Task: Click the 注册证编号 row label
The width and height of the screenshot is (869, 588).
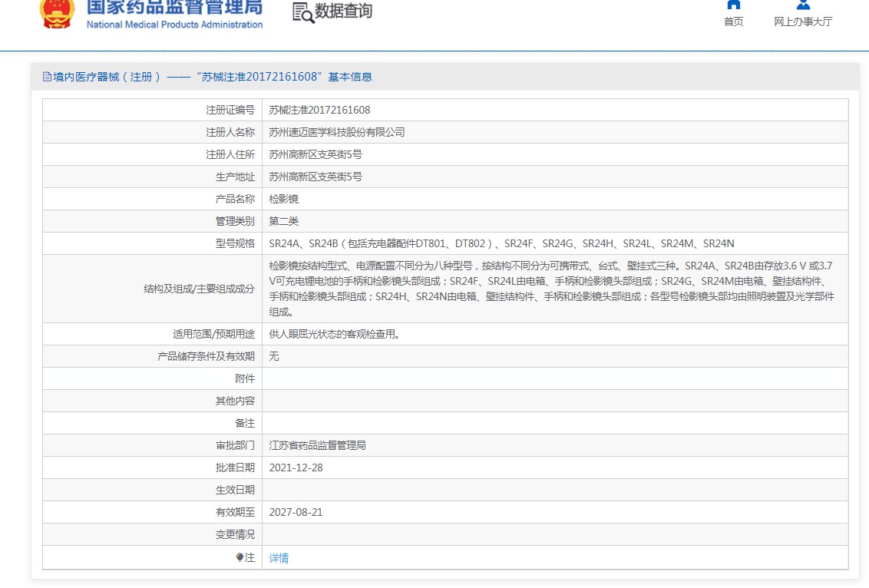Action: 230,111
